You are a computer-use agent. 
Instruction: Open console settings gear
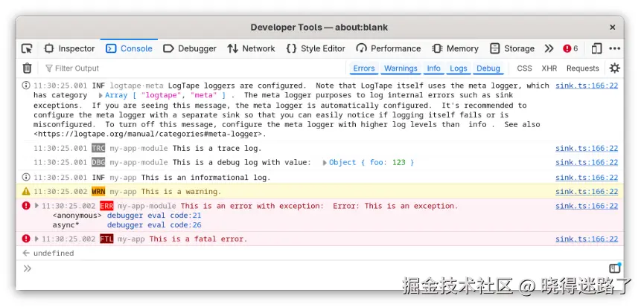pos(614,68)
